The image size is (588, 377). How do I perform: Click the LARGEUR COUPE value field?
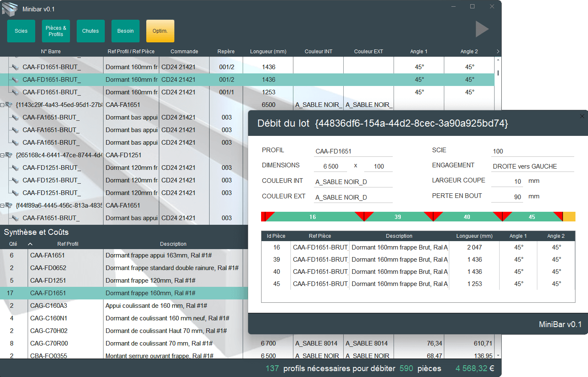click(507, 181)
